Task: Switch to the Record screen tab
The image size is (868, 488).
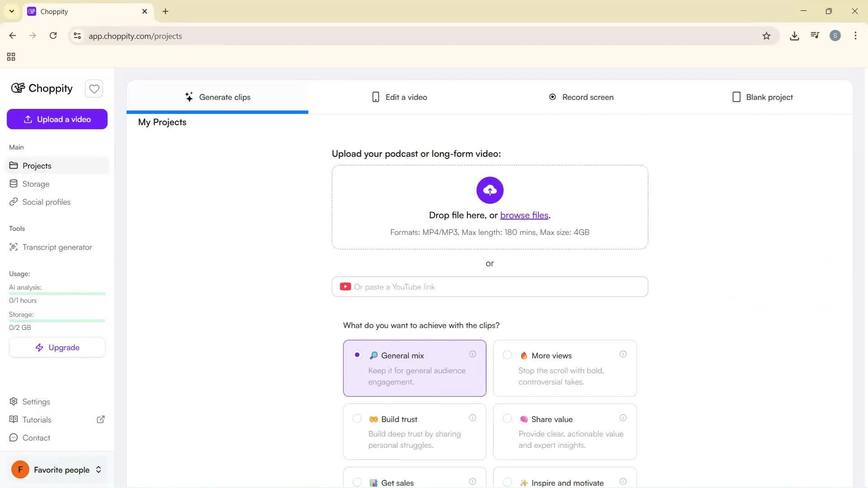Action: [581, 97]
